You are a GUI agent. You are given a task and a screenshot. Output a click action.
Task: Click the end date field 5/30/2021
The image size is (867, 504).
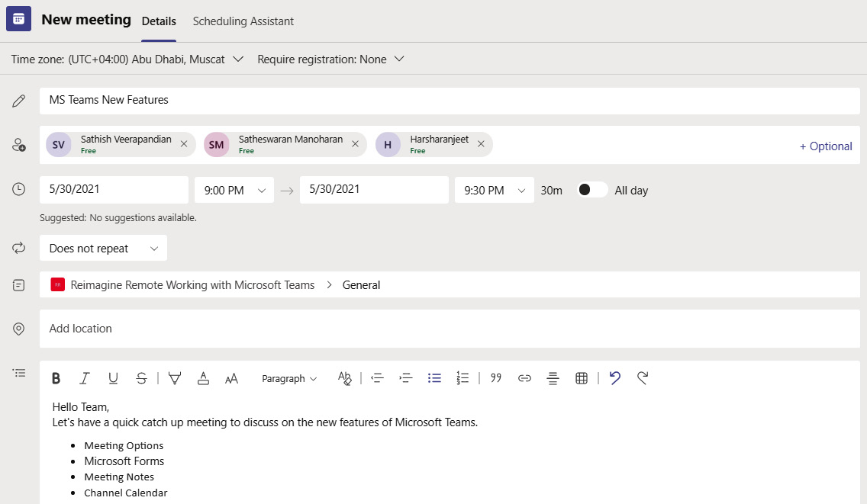click(374, 190)
